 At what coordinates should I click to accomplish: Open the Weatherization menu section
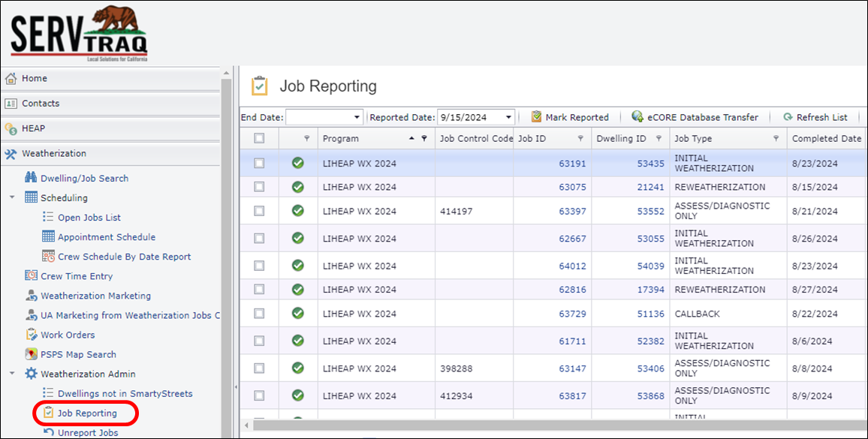click(x=110, y=154)
